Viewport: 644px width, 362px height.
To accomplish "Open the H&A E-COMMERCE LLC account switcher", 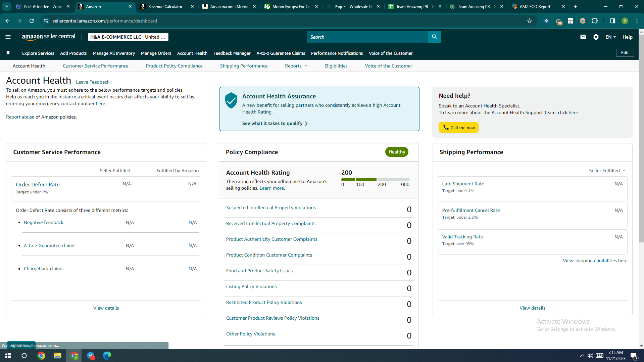I will coord(128,37).
